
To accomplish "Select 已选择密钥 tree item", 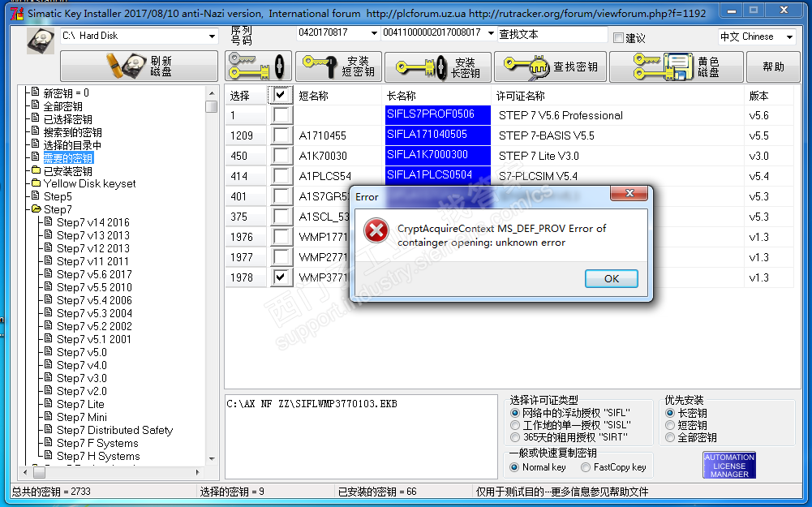I will point(68,119).
